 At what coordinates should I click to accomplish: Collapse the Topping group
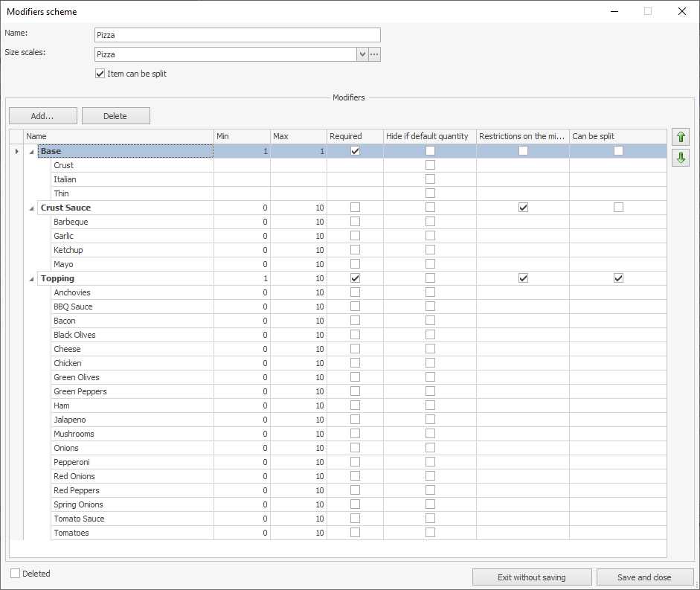coord(32,279)
